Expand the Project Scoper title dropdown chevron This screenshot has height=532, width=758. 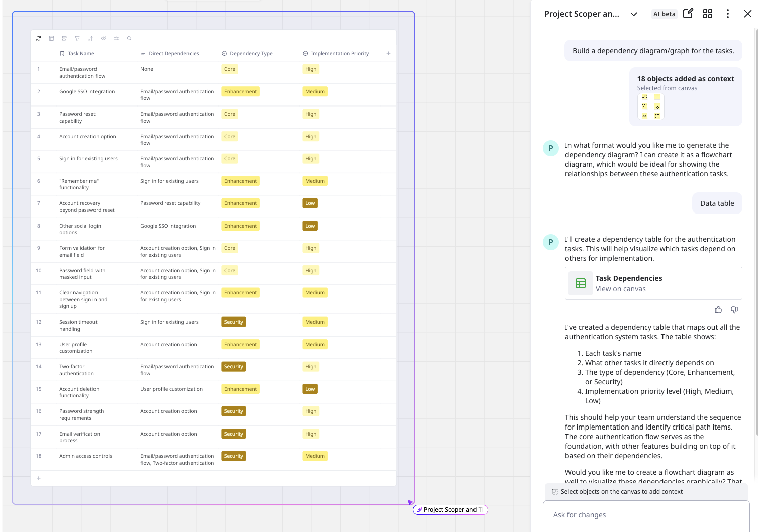click(x=634, y=14)
